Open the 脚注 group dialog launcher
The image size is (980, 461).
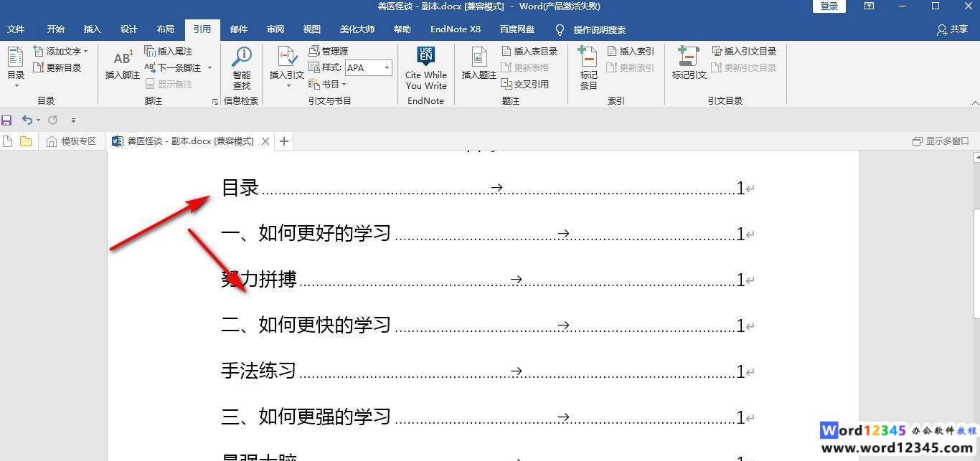coord(215,102)
